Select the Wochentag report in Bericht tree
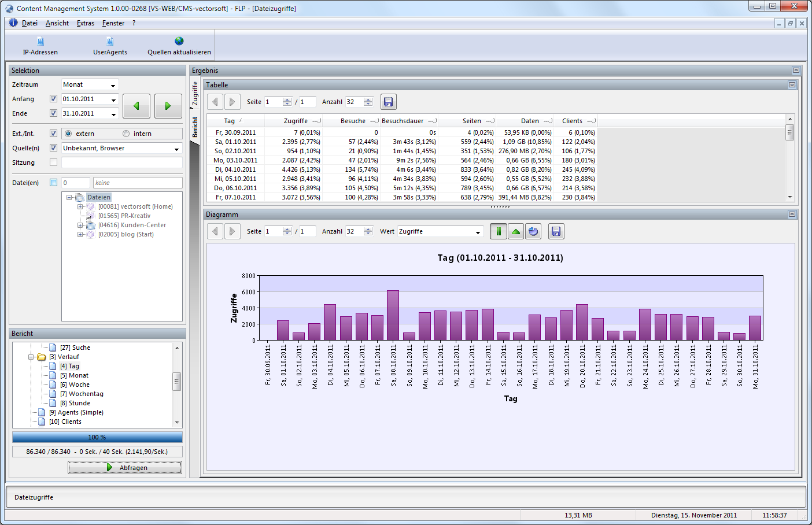This screenshot has width=812, height=525. click(x=86, y=394)
